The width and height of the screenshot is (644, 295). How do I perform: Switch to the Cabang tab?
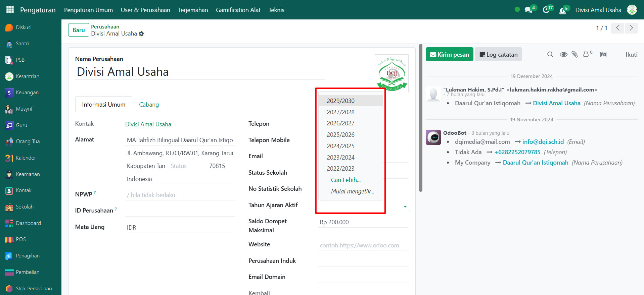[149, 105]
